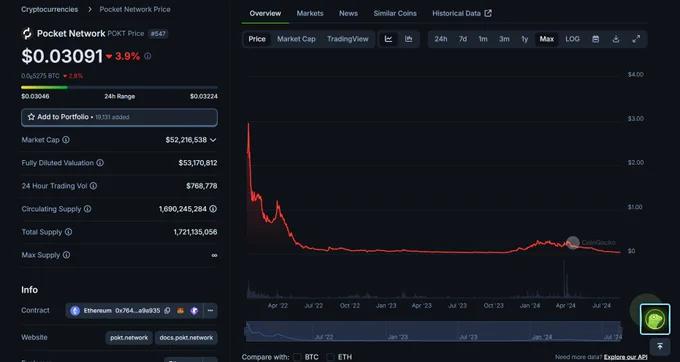Click the Fully Diluted Valuation info icon

coord(100,163)
